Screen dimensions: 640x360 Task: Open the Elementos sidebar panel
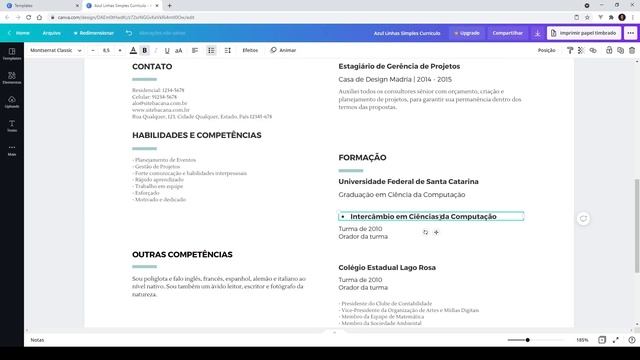pyautogui.click(x=12, y=78)
